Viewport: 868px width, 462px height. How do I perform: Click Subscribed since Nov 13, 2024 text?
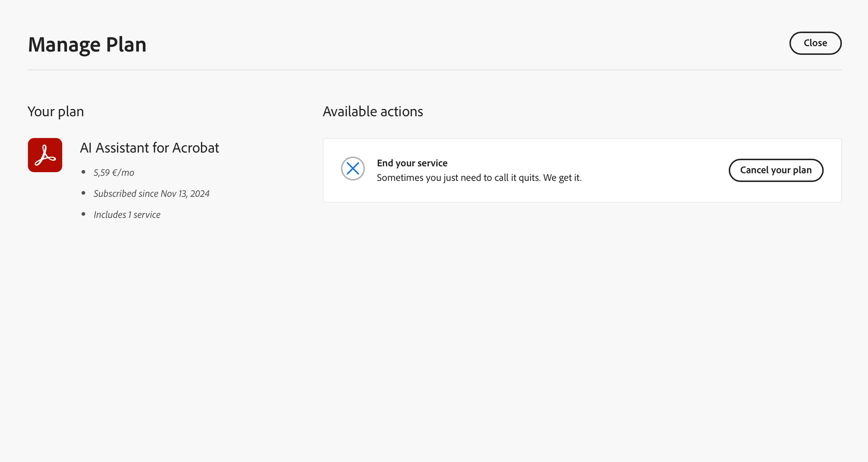[x=151, y=194]
